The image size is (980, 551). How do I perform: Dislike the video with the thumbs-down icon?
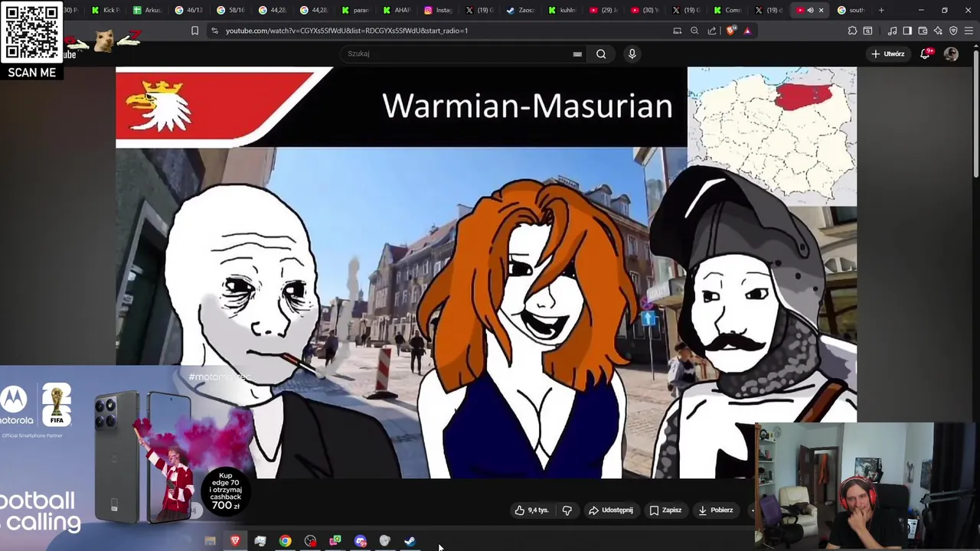click(x=567, y=510)
